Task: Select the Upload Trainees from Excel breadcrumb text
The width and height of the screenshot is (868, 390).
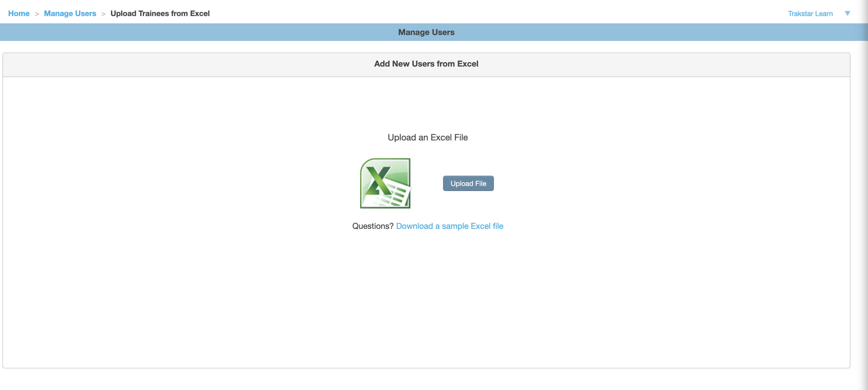Action: (x=160, y=13)
